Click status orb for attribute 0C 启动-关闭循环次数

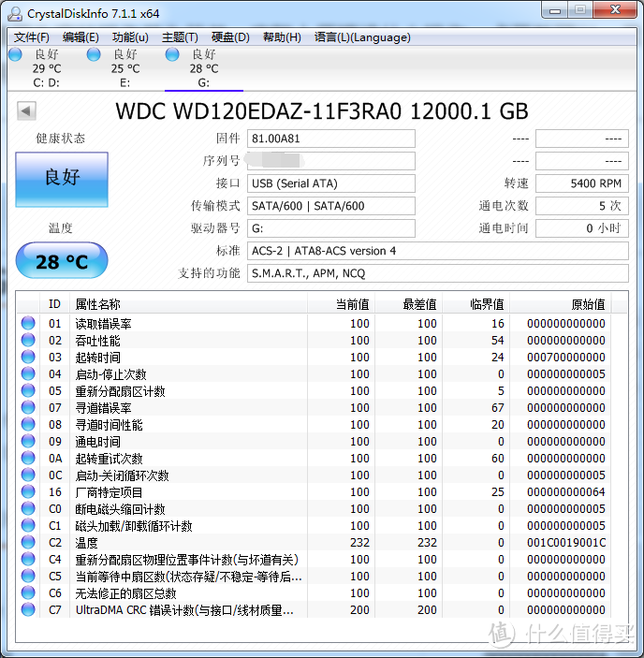click(x=28, y=475)
